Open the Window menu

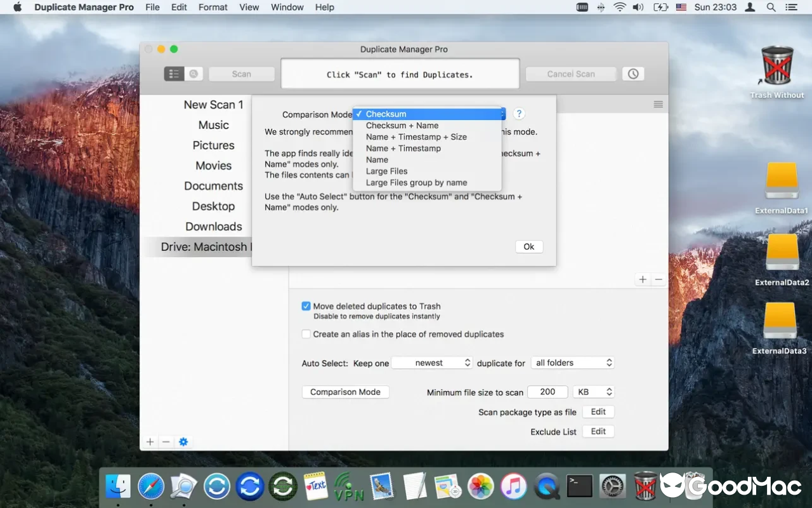(x=287, y=8)
